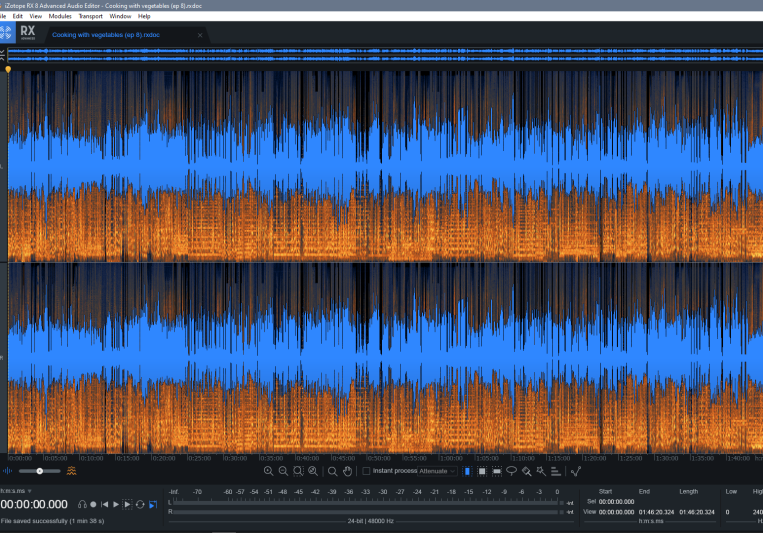Click the Rewind to start button
Image resolution: width=763 pixels, height=533 pixels.
105,505
